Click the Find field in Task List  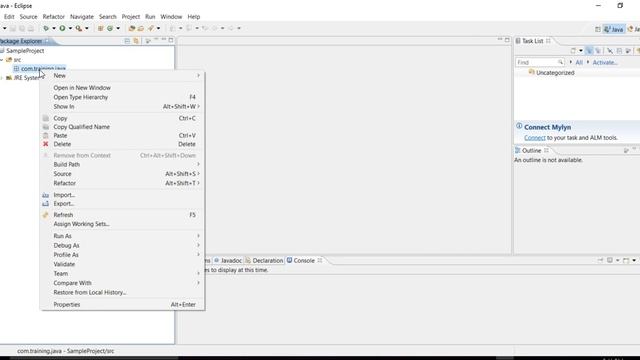pos(540,62)
